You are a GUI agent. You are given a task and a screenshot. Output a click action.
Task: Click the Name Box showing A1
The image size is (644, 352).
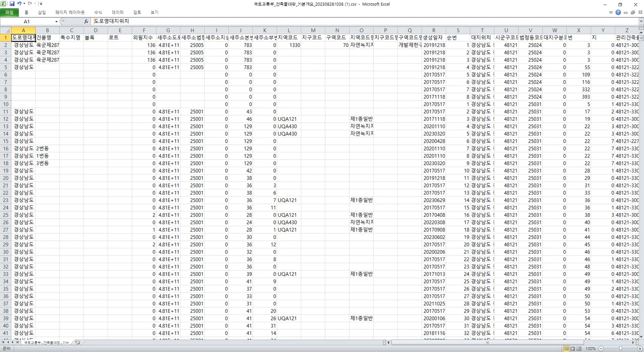pos(27,21)
